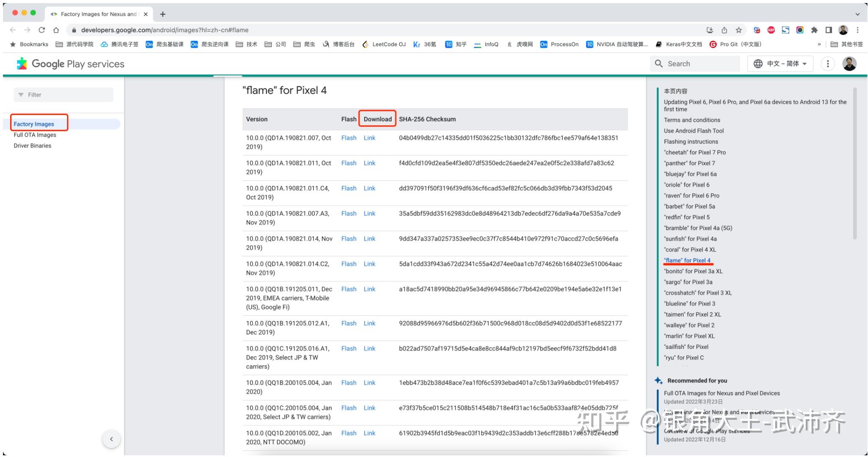Viewport: 868px width, 457px height.
Task: Open the Keras中文文档 bookmark
Action: coord(679,44)
